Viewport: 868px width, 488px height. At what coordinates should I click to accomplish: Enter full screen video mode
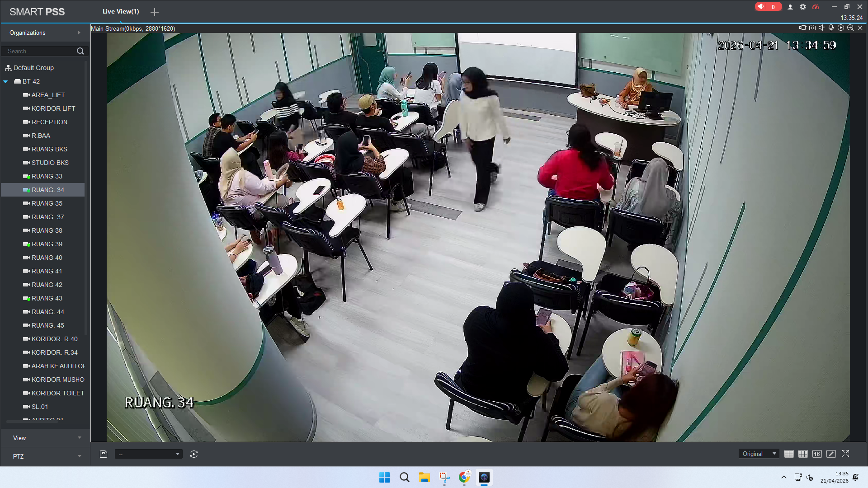click(x=845, y=454)
